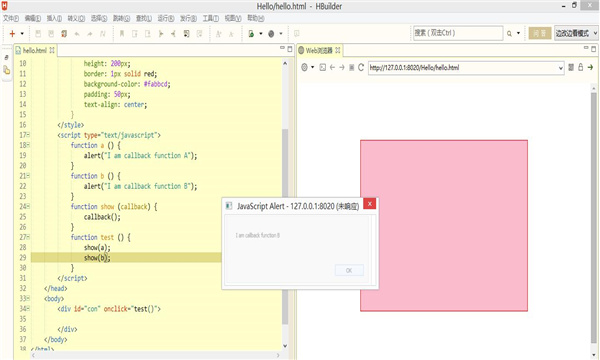Image resolution: width=600 pixels, height=360 pixels.
Task: Click the browser Refresh icon
Action: click(361, 67)
